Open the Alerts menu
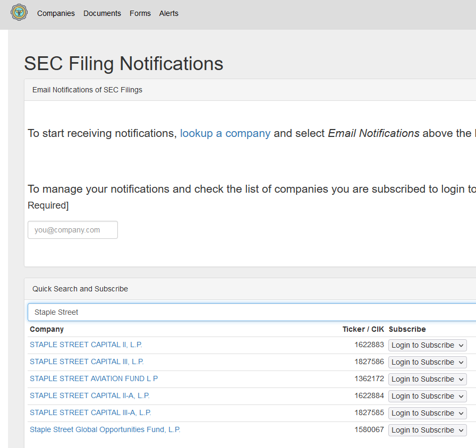 (x=168, y=13)
